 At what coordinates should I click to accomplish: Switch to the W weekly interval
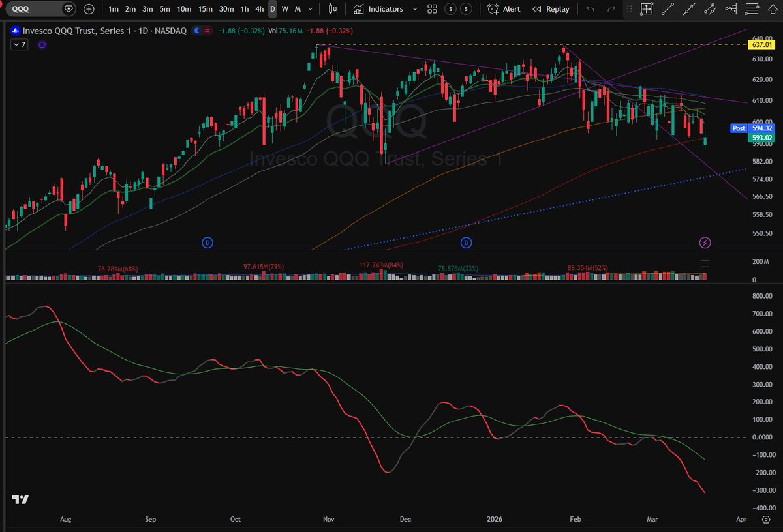click(285, 9)
